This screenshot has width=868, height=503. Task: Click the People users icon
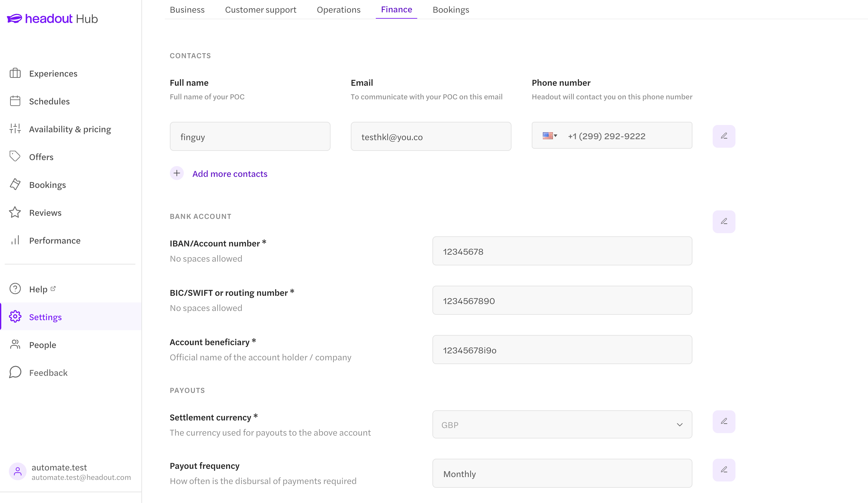click(15, 345)
